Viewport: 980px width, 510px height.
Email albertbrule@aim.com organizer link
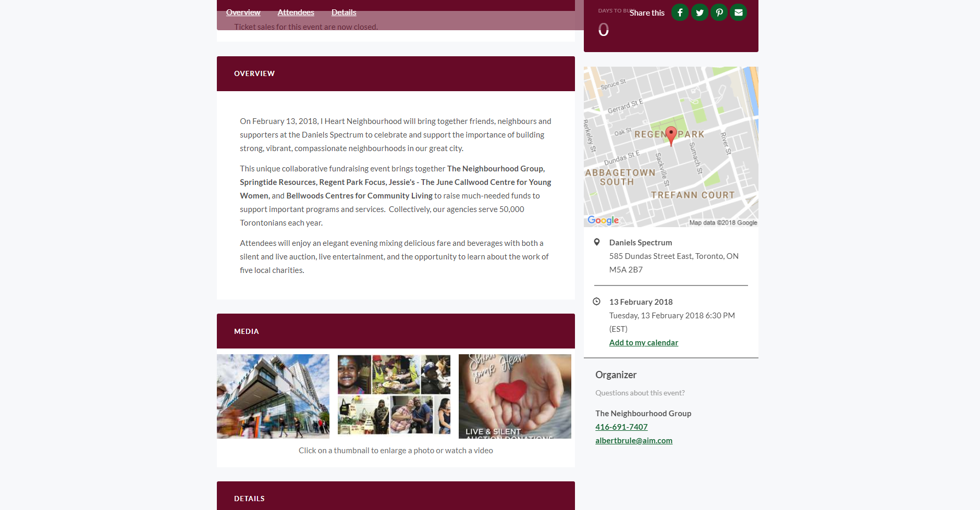point(633,441)
